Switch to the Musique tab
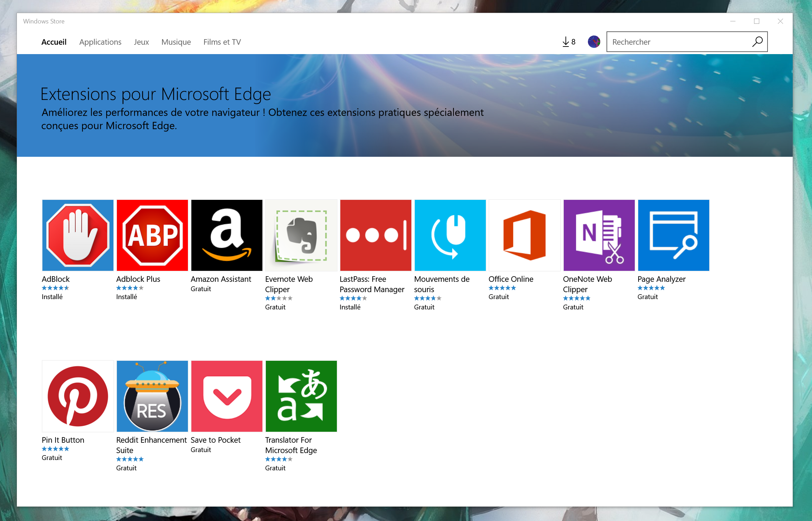 (x=176, y=42)
